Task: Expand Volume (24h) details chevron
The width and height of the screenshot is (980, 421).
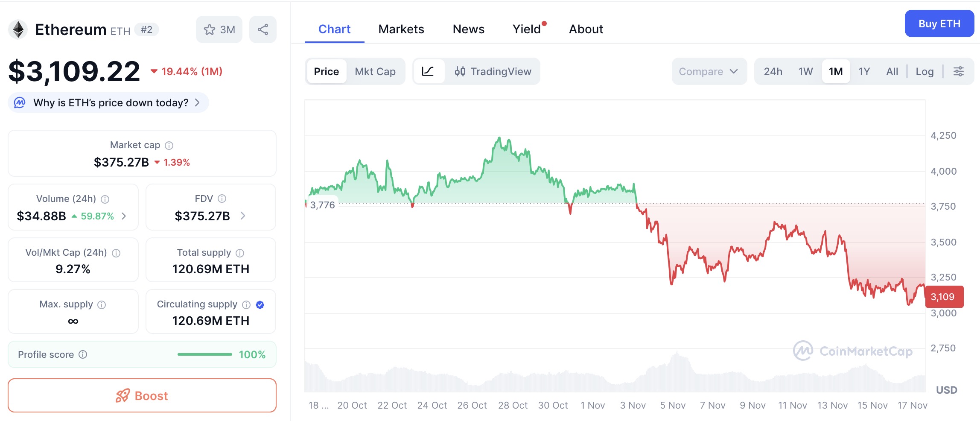Action: 124,216
